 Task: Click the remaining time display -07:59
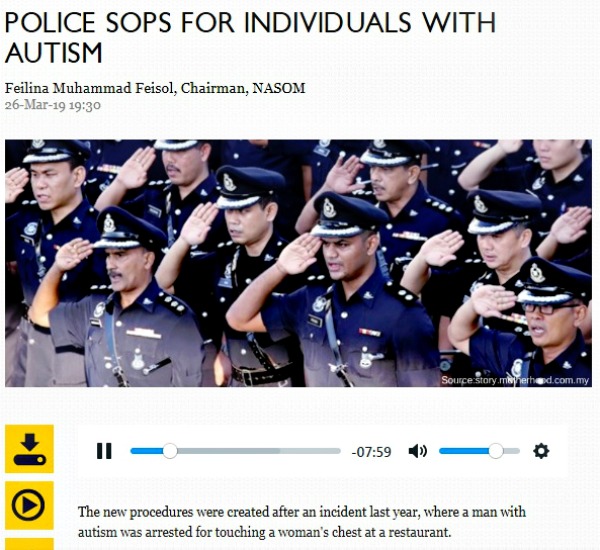[x=372, y=452]
